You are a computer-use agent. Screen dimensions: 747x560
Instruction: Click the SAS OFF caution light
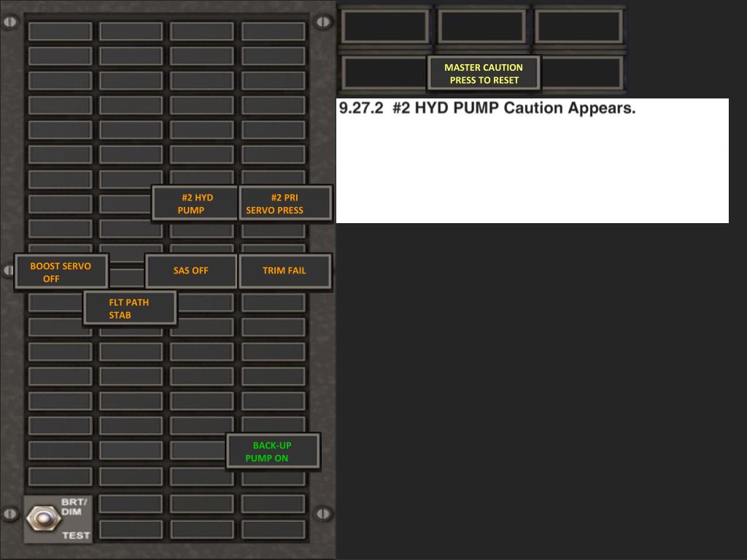pos(191,271)
